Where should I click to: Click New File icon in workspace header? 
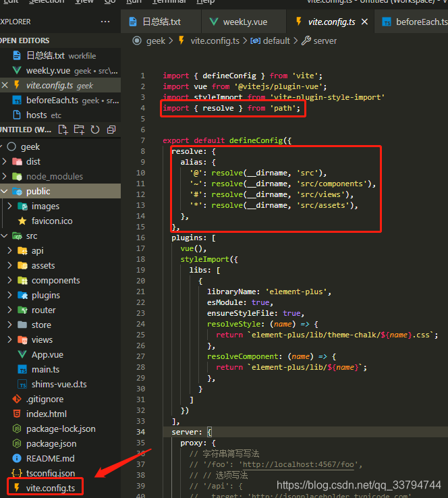click(x=63, y=130)
